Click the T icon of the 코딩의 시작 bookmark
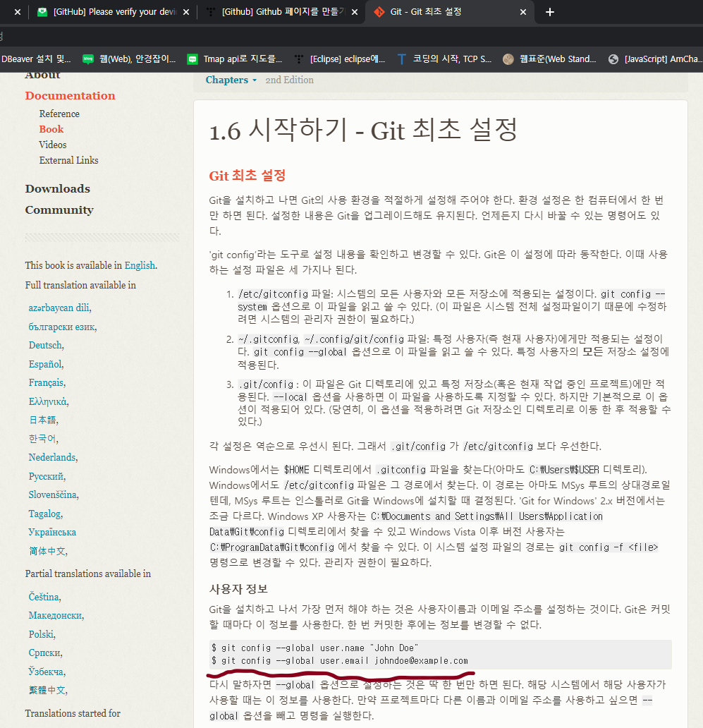Image resolution: width=703 pixels, height=728 pixels. pyautogui.click(x=402, y=59)
